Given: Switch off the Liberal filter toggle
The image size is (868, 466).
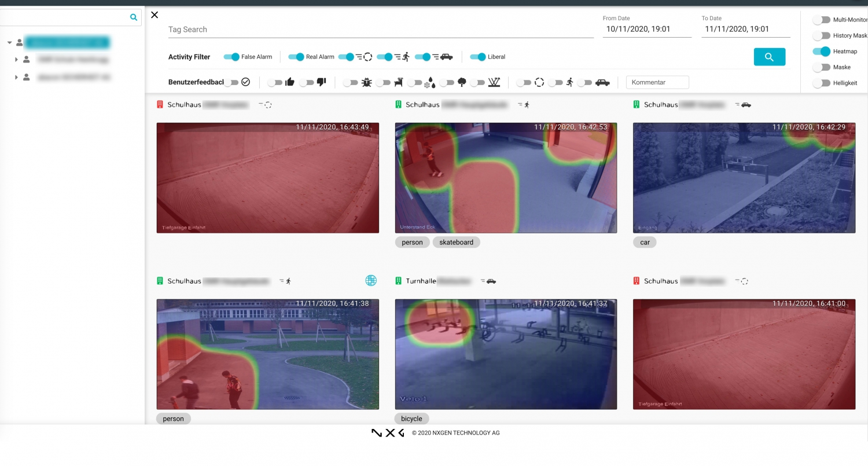Looking at the screenshot, I should point(478,57).
